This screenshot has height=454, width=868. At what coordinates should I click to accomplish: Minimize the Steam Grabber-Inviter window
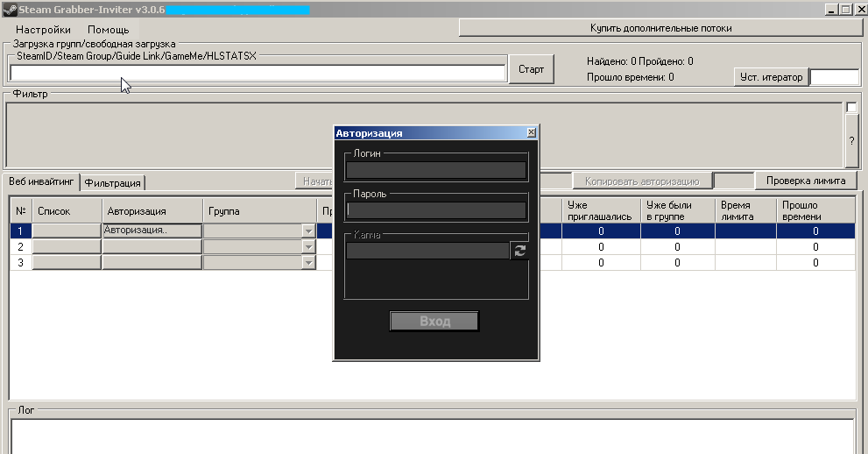point(832,10)
